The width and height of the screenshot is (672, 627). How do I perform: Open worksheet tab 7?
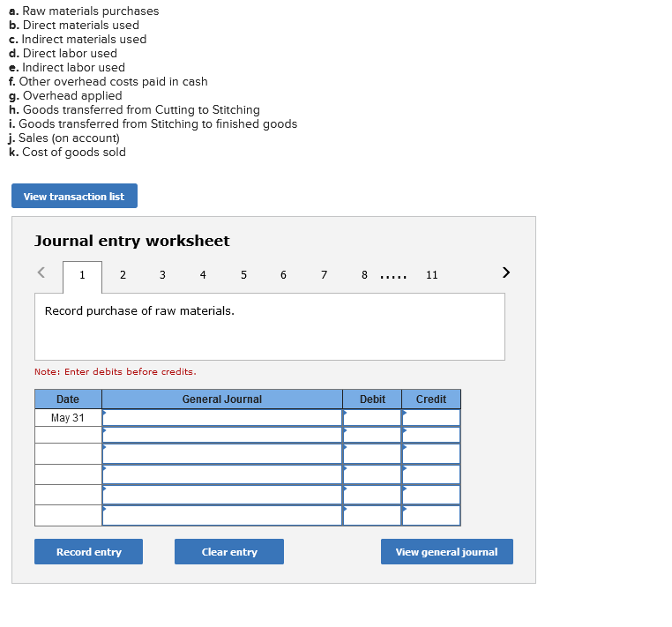pos(324,275)
